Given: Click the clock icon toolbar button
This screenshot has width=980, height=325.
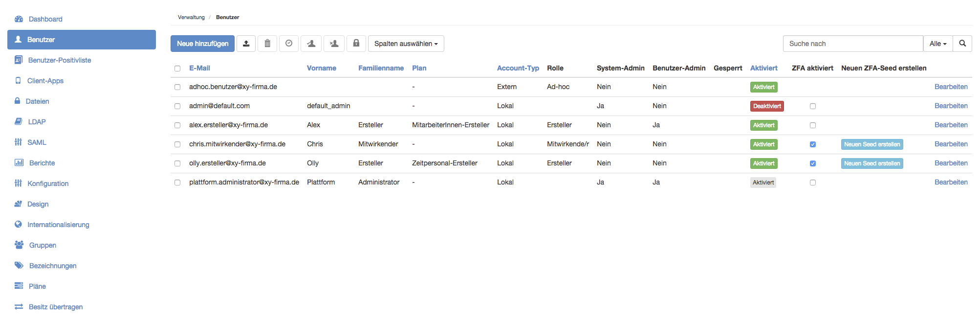Looking at the screenshot, I should pos(289,44).
